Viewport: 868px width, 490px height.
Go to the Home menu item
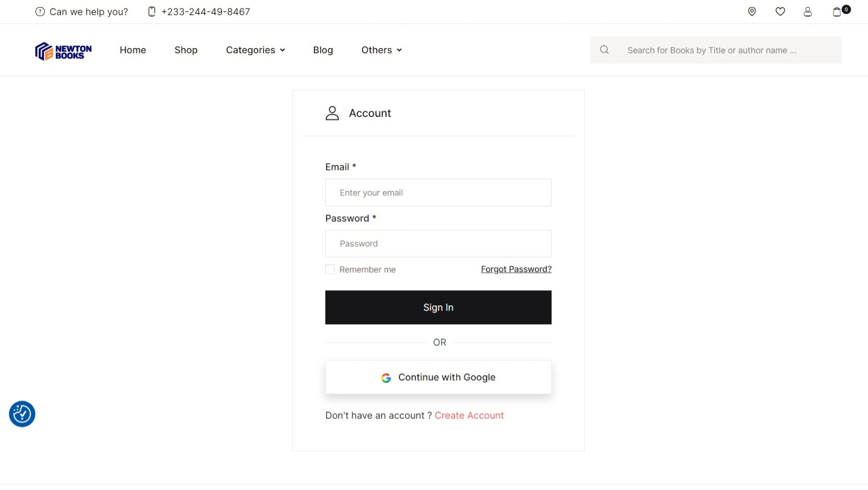point(133,50)
